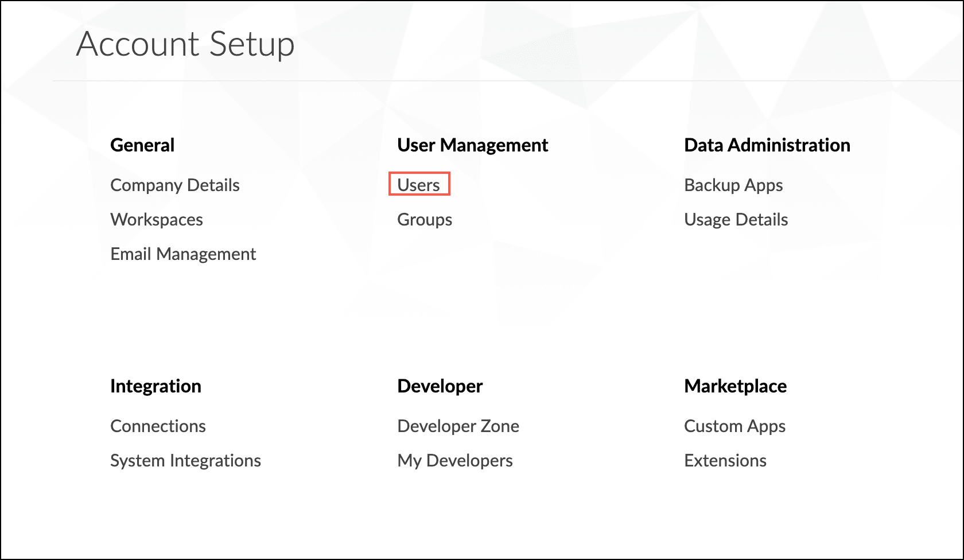Open Custom Apps in Marketplace
This screenshot has width=964, height=560.
(734, 426)
